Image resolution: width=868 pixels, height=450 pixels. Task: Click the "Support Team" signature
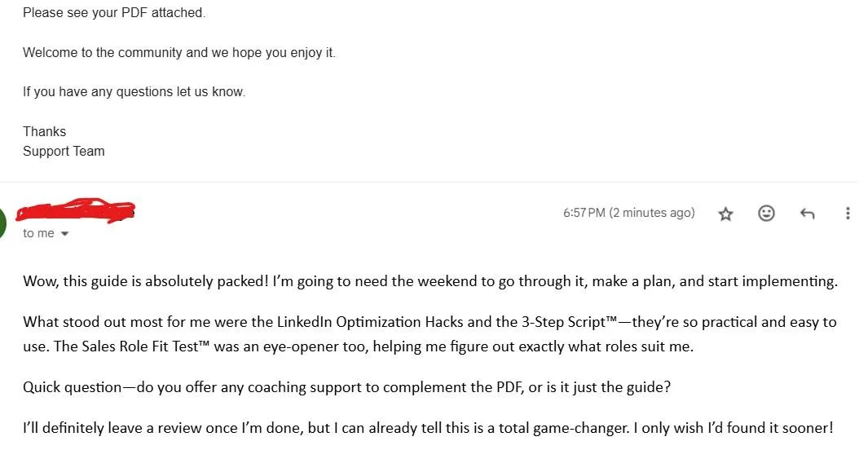[64, 151]
